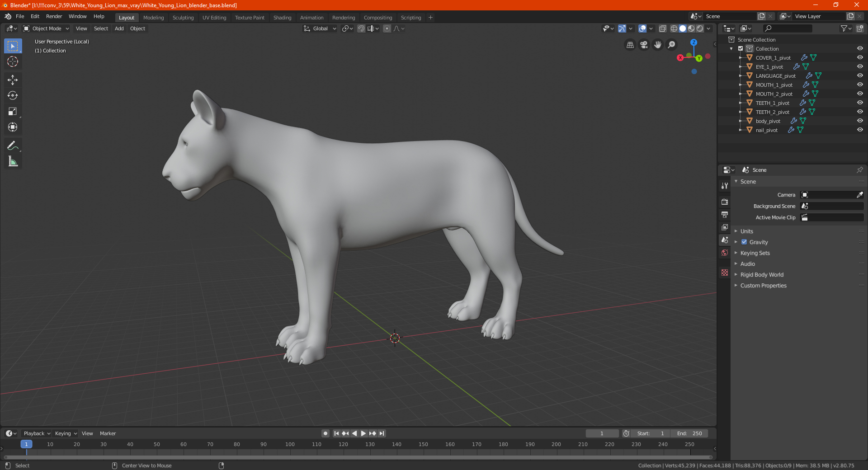Switch to the UV Editing workspace tab

[214, 18]
